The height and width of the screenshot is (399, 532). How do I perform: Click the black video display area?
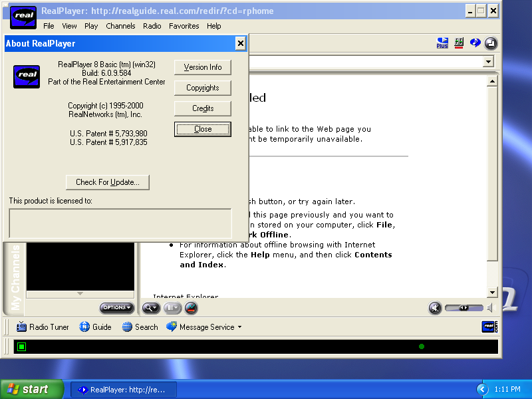coord(80,267)
